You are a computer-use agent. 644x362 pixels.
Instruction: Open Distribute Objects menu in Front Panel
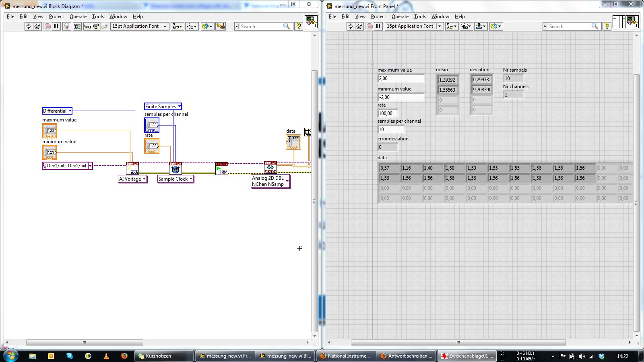pyautogui.click(x=466, y=26)
